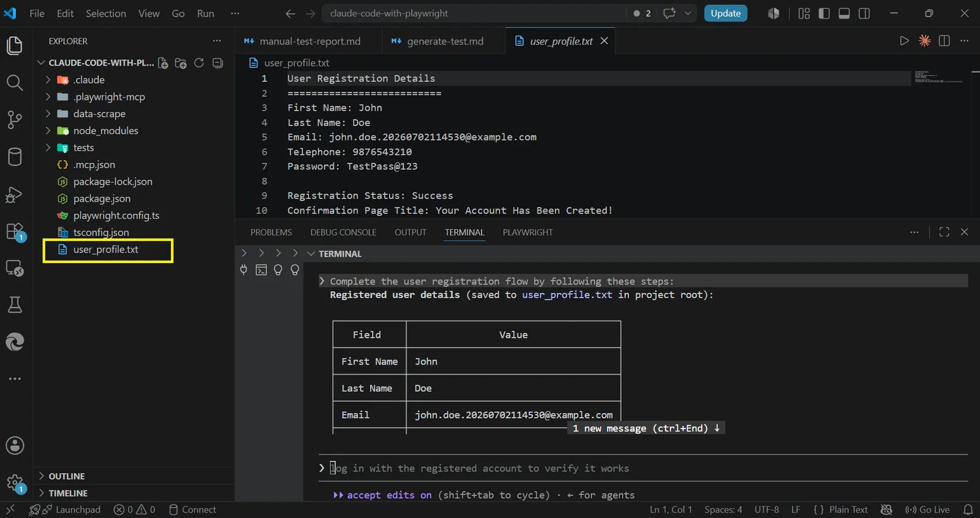Open Source Control view icon
Viewport: 980px width, 518px height.
[15, 120]
